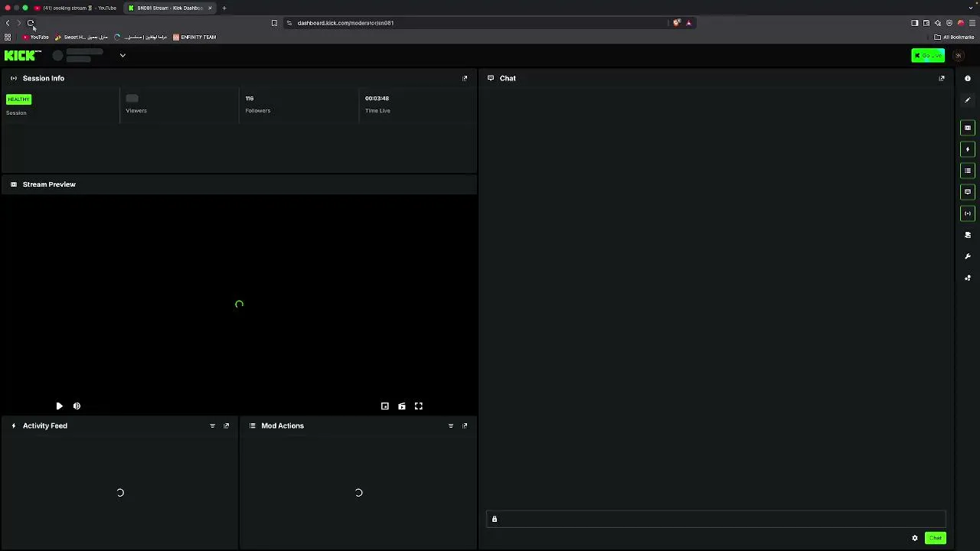Viewport: 980px width, 551px height.
Task: Open the user avatar menu
Action: 959,55
